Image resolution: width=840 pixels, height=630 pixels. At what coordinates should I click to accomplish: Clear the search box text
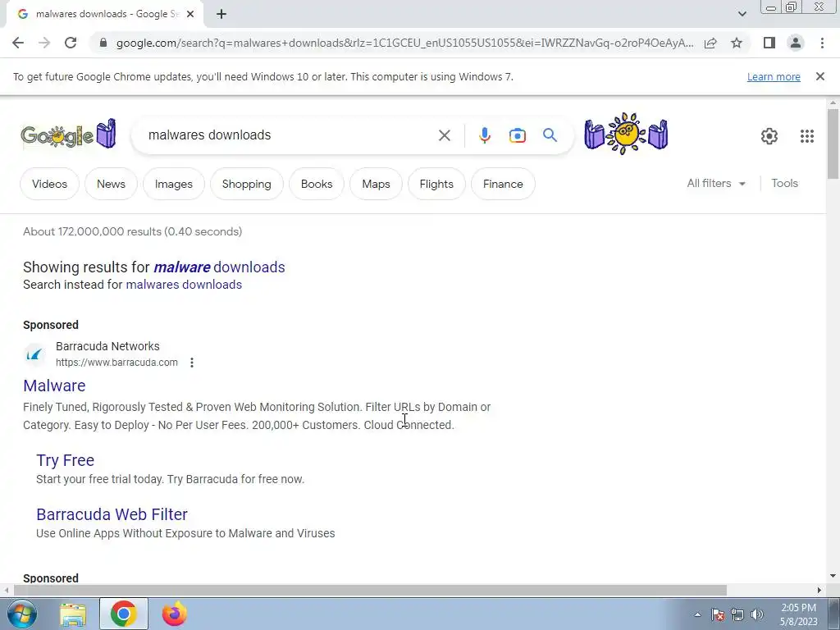point(444,135)
